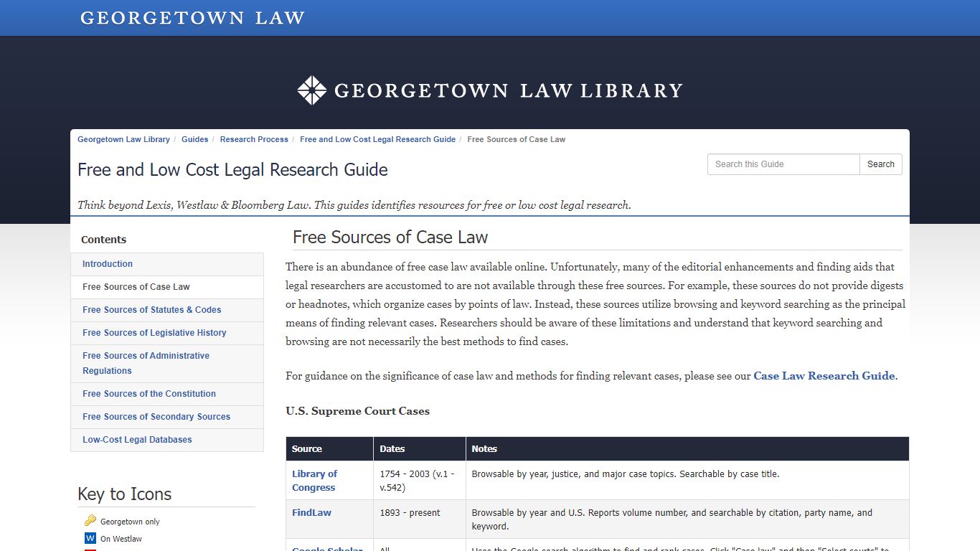The image size is (980, 551).
Task: Click the Georgetown Law Library diamond logo icon
Action: pos(312,90)
